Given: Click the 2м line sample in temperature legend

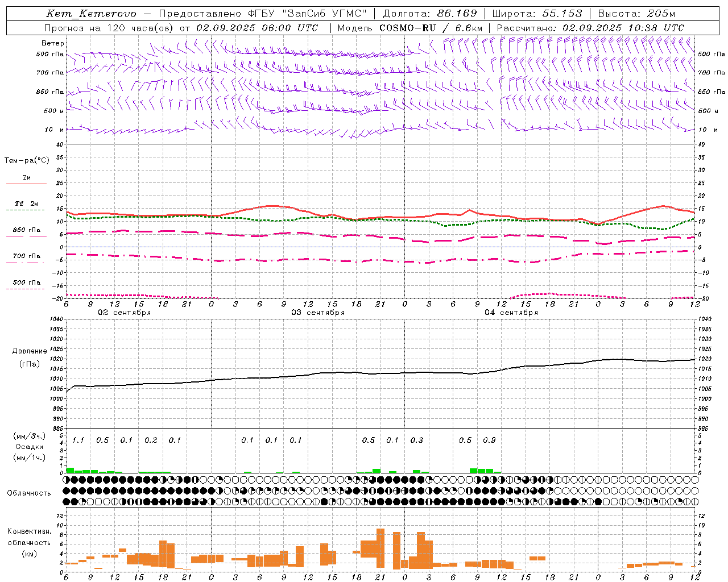Looking at the screenshot, I should pos(26,184).
